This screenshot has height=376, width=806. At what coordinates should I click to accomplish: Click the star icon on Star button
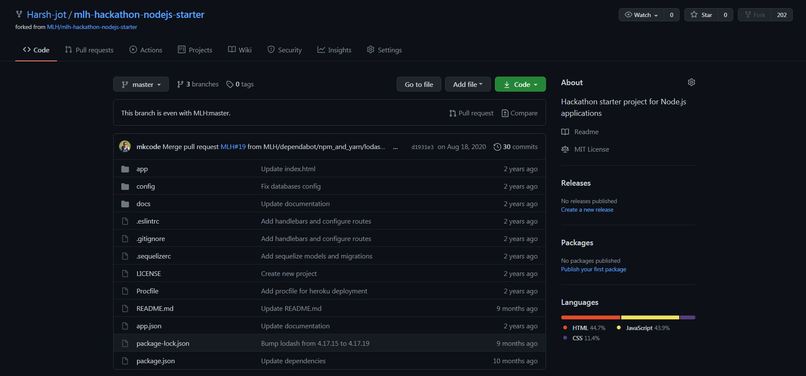(x=694, y=15)
